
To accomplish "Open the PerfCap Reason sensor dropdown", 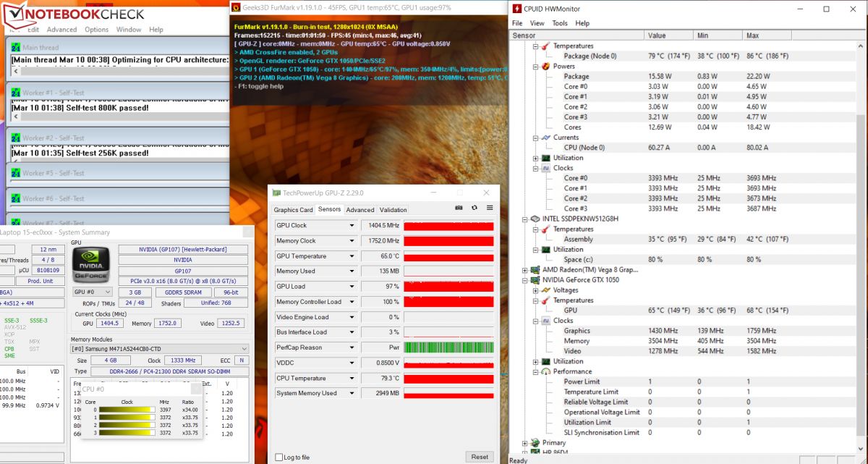I will [352, 347].
